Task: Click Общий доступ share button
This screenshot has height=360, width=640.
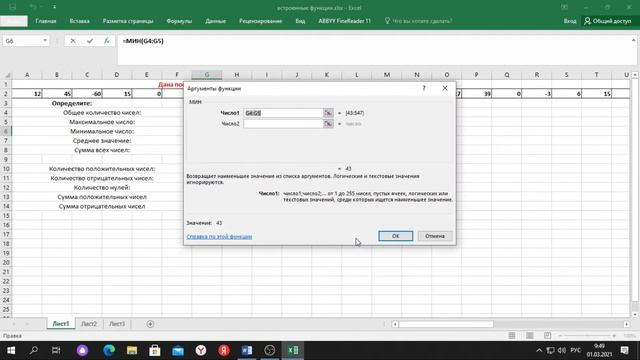Action: [609, 21]
